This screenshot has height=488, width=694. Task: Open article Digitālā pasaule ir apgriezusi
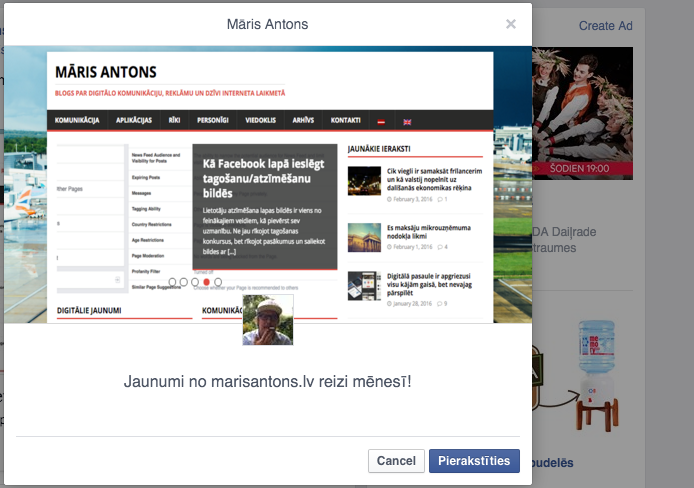[x=429, y=284]
